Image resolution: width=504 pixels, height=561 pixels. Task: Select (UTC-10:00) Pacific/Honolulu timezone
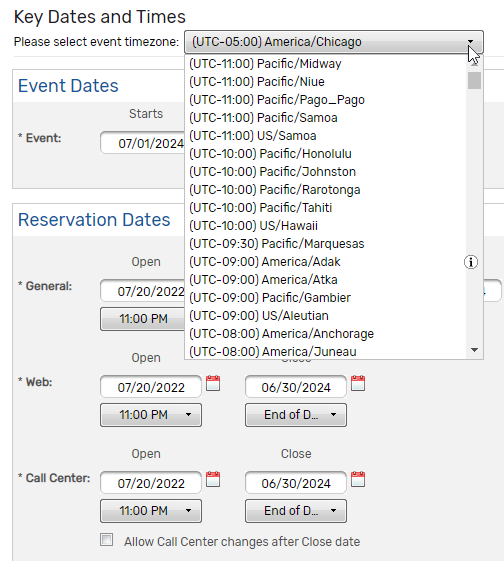click(x=326, y=154)
